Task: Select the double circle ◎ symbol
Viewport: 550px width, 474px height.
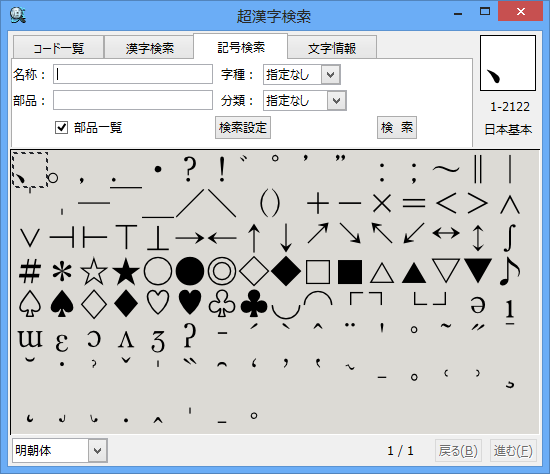Action: point(222,271)
